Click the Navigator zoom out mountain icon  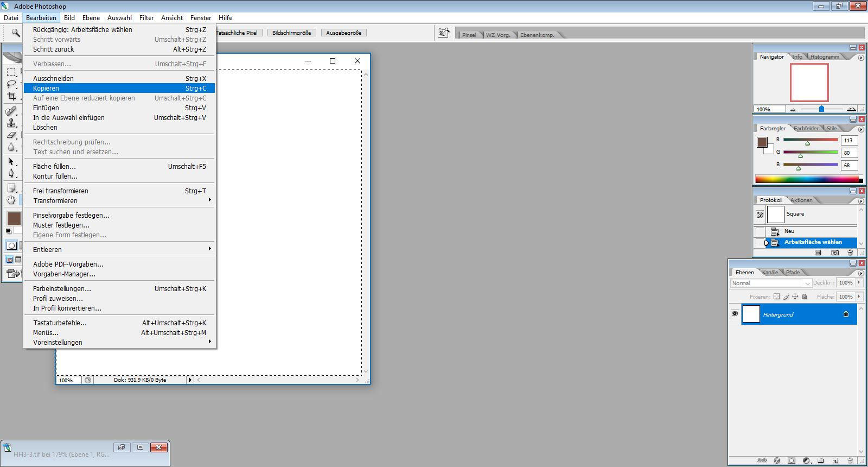(x=793, y=110)
